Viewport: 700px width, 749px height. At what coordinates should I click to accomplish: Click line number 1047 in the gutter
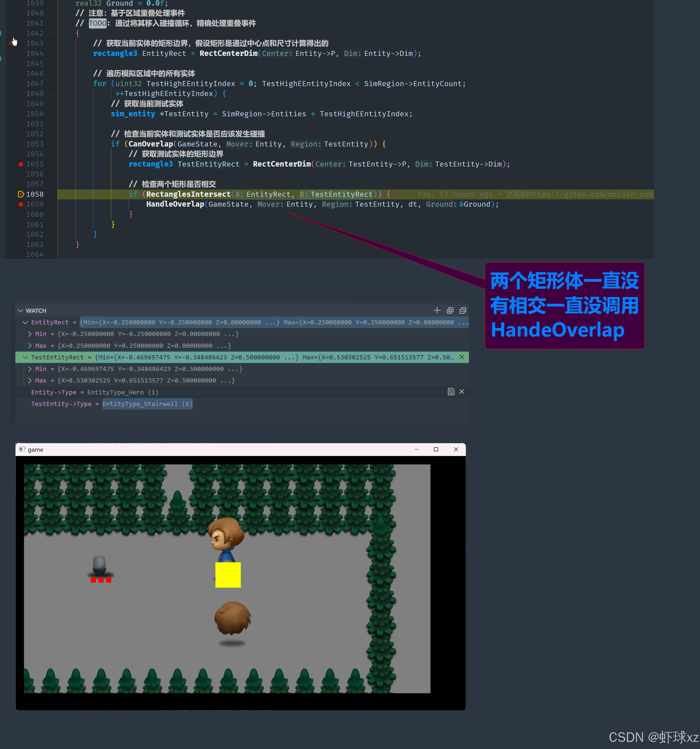[x=35, y=84]
